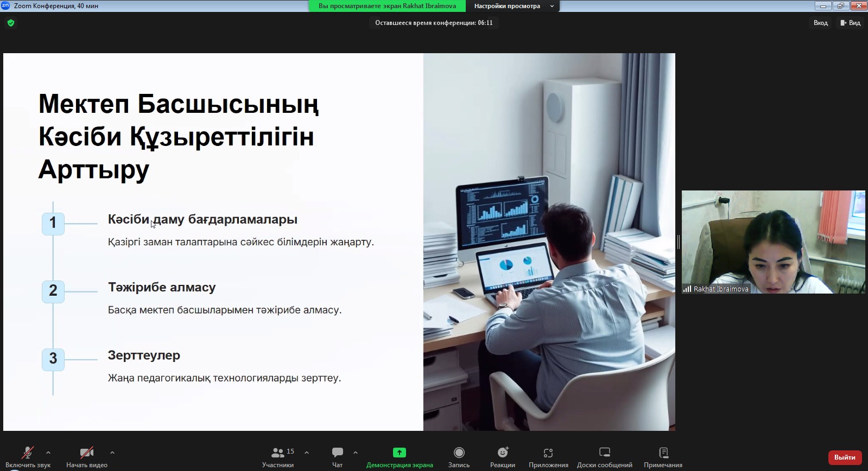Open Примечания notes
The image size is (868, 471).
pyautogui.click(x=663, y=457)
